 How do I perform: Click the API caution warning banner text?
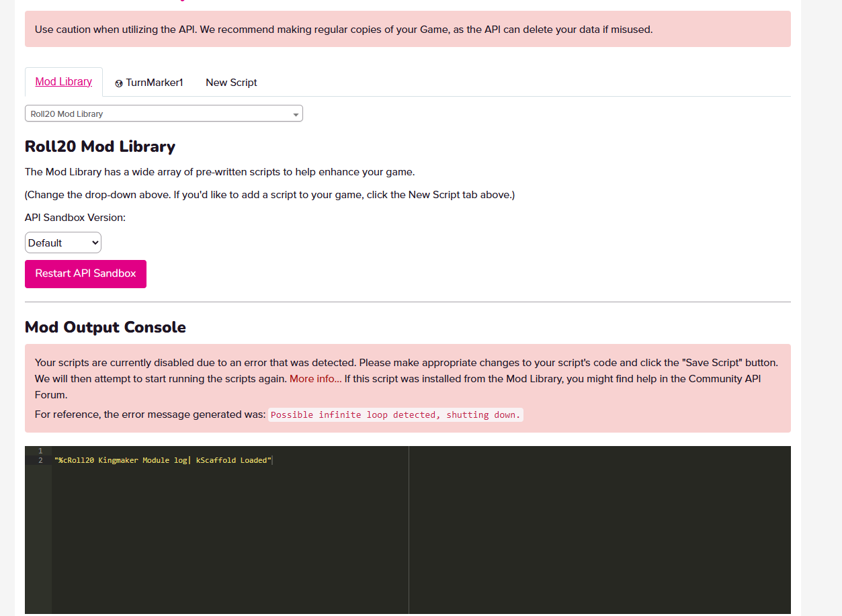tap(344, 30)
